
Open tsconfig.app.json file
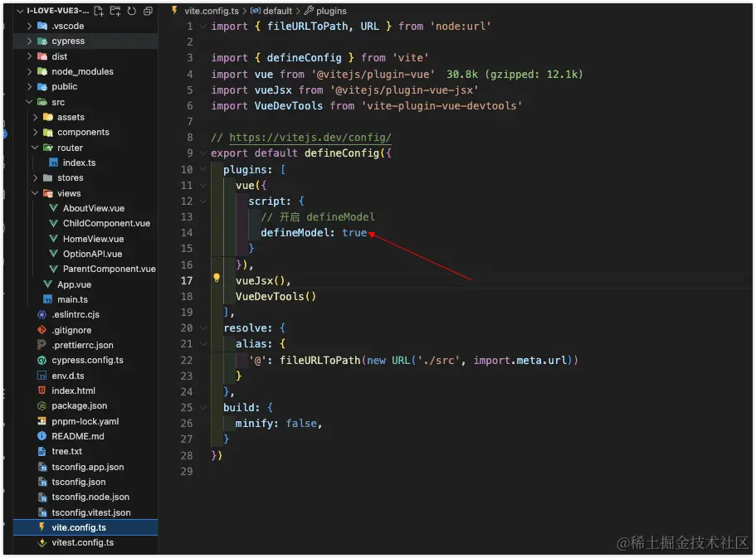pyautogui.click(x=88, y=467)
